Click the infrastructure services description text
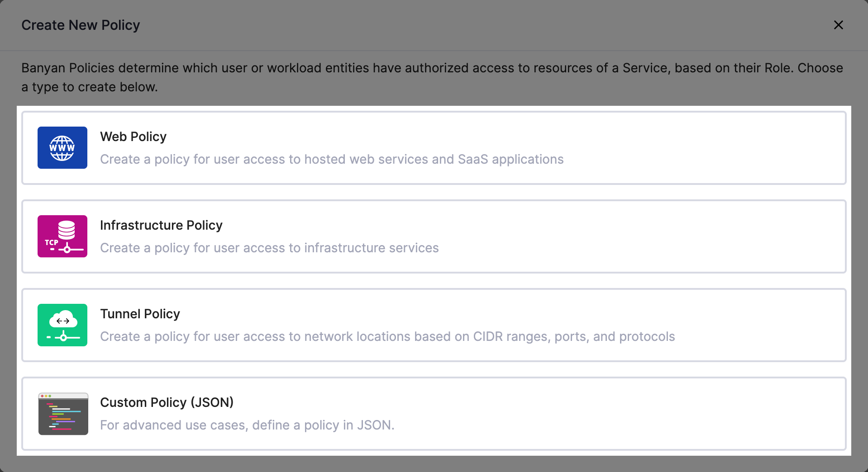 (269, 248)
